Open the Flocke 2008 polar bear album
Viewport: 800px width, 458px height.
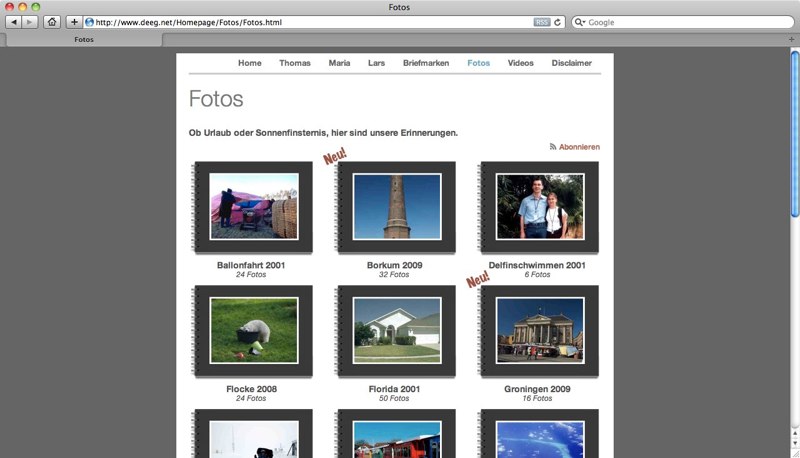(x=253, y=330)
